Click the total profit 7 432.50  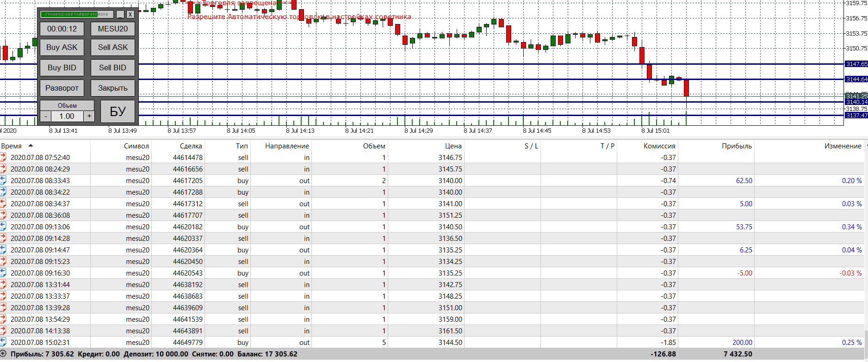(x=738, y=354)
